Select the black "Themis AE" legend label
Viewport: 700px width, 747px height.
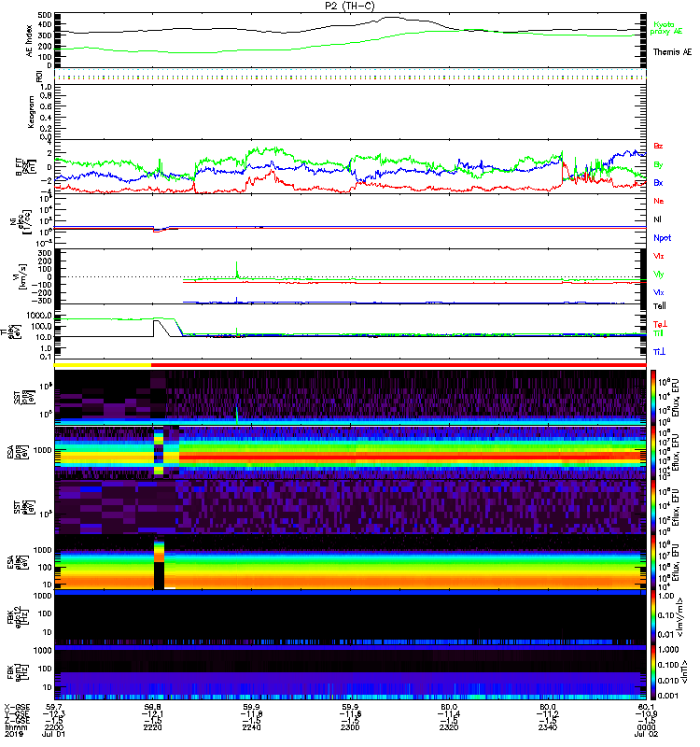point(672,52)
